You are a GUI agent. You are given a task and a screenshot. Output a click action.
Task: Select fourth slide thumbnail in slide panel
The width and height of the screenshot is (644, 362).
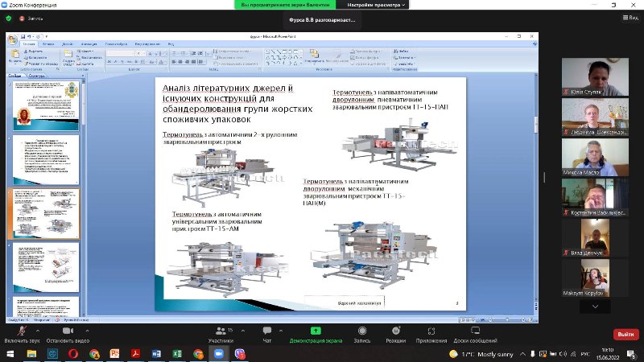coord(44,268)
